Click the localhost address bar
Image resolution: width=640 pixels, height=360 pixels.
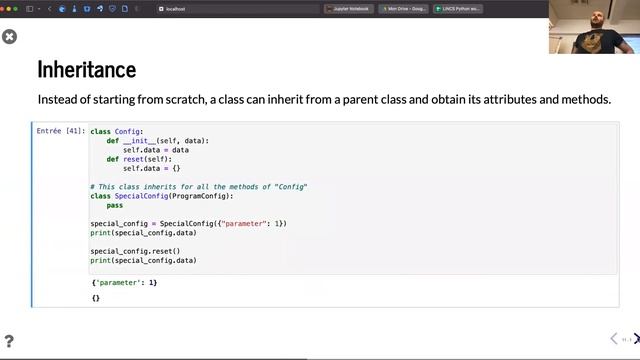(x=237, y=9)
